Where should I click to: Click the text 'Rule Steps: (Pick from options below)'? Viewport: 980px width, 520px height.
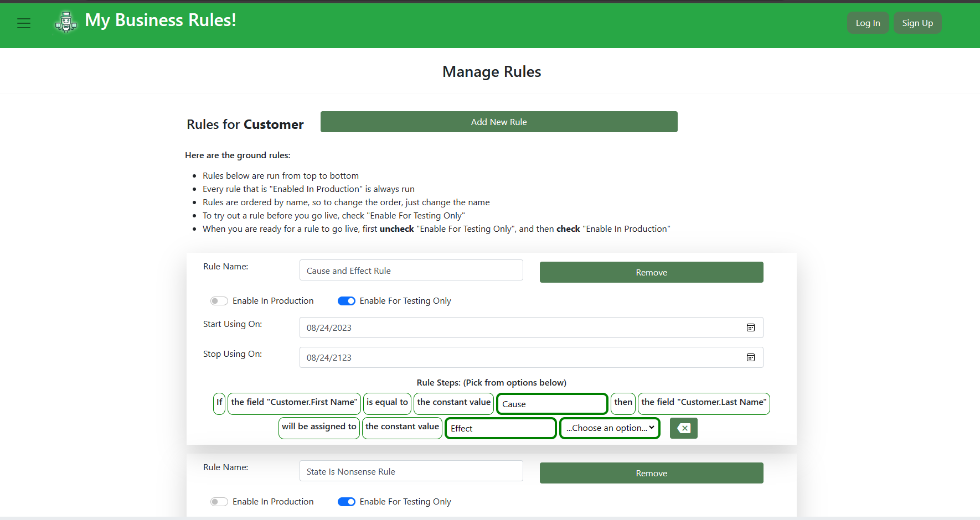coord(492,383)
